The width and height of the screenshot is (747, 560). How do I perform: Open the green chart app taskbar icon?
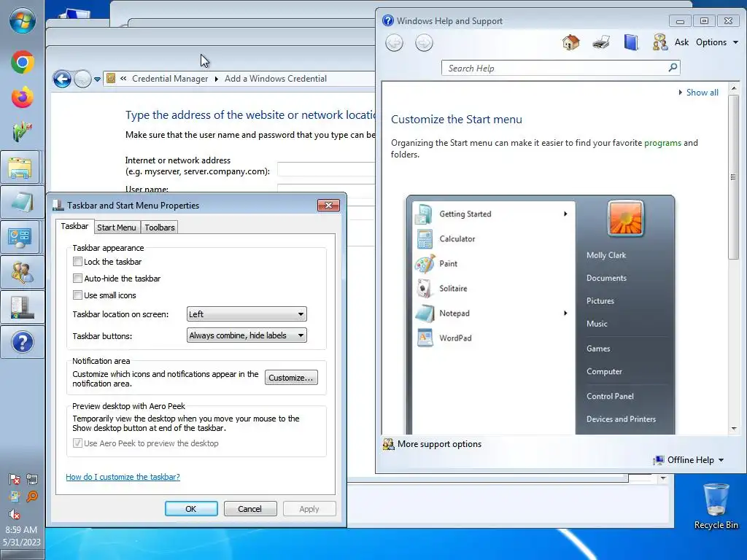[x=21, y=132]
